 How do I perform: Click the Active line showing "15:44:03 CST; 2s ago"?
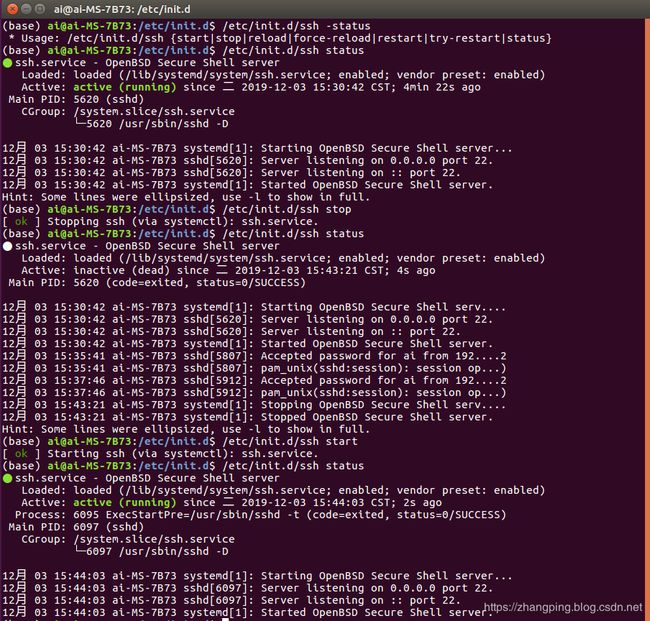pos(231,502)
